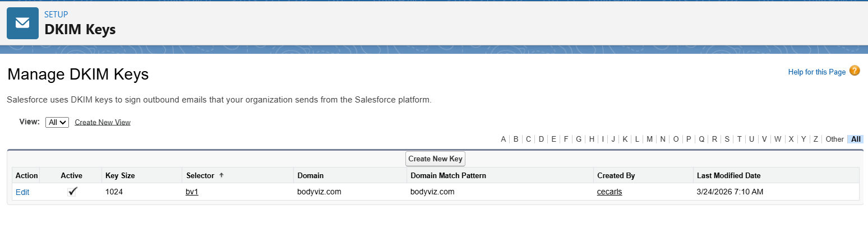Filter list by letter Q
The height and width of the screenshot is (228, 868).
click(x=701, y=139)
